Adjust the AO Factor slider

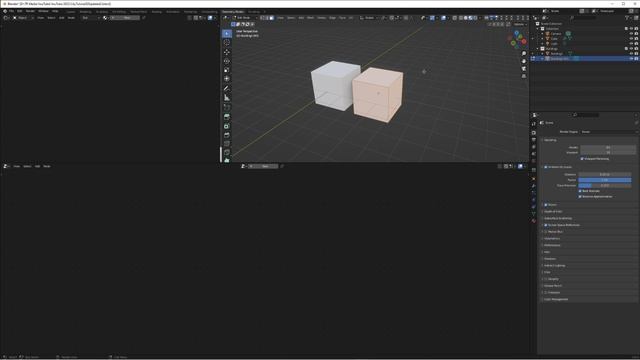(x=605, y=180)
